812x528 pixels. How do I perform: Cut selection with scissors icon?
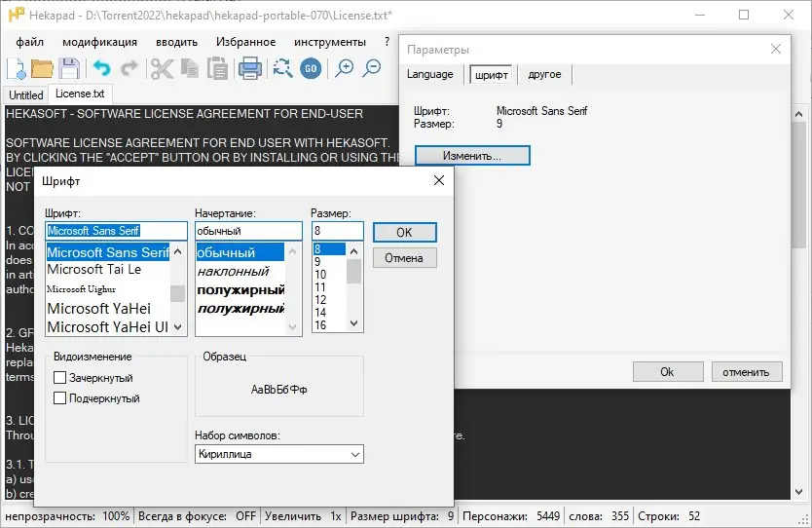(162, 68)
